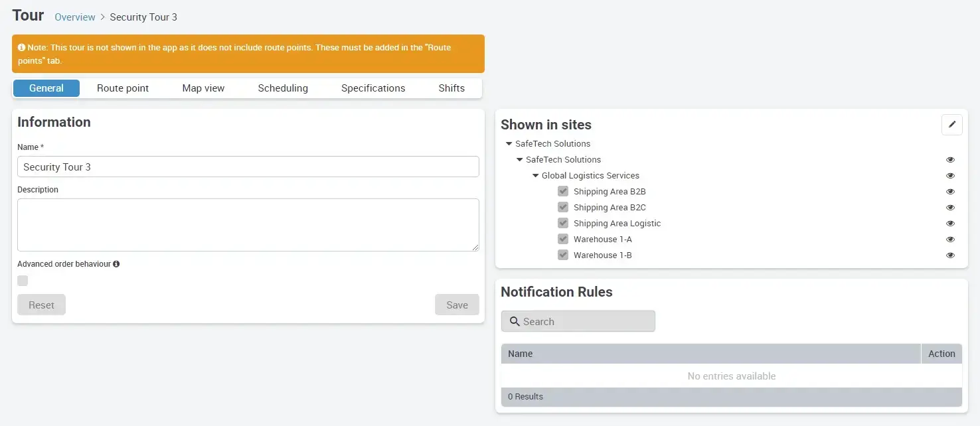Enable the Advanced order behaviour checkbox
980x426 pixels.
pos(23,281)
